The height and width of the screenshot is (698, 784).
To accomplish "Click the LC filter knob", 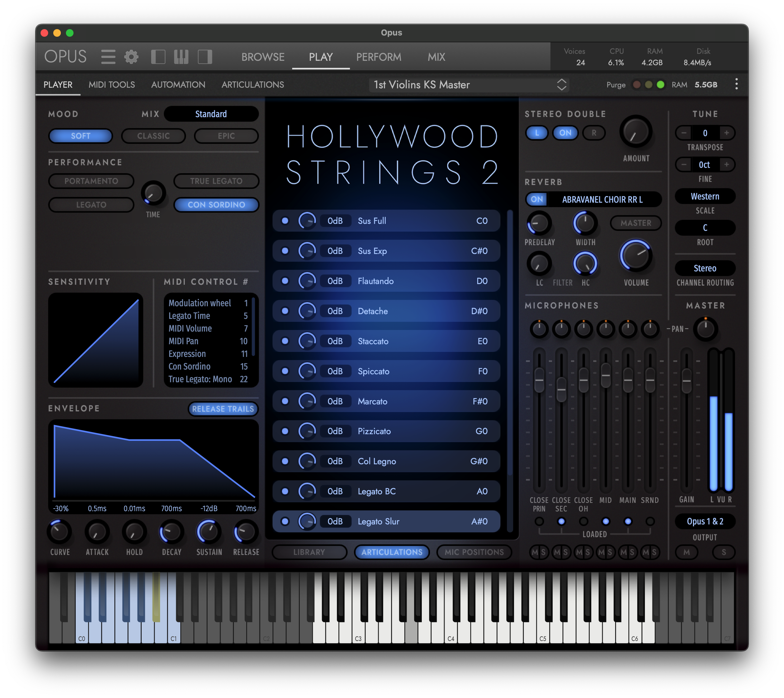I will pyautogui.click(x=539, y=263).
